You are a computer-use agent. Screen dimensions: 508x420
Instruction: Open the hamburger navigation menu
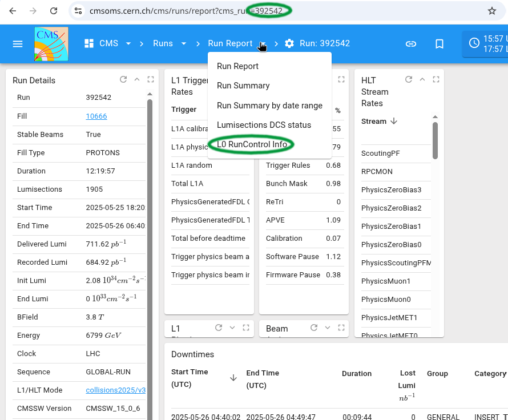coord(18,44)
